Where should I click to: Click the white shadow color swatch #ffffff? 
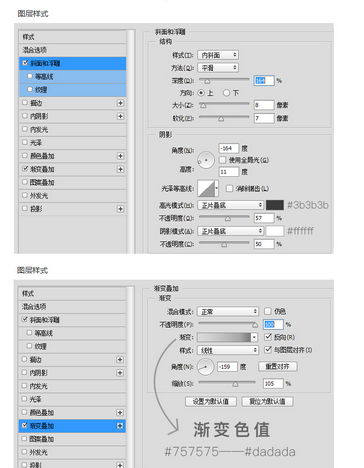click(275, 231)
